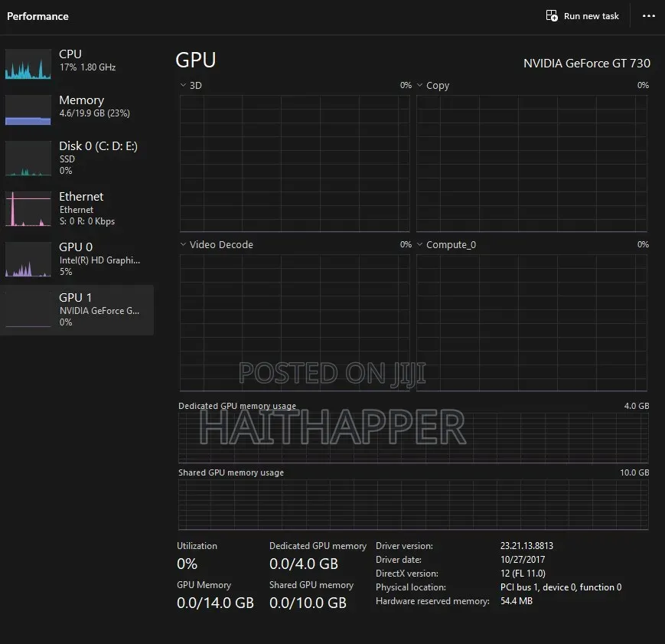
Task: Click the 4.6/19.9 GB (23%) memory reading
Action: (x=95, y=113)
